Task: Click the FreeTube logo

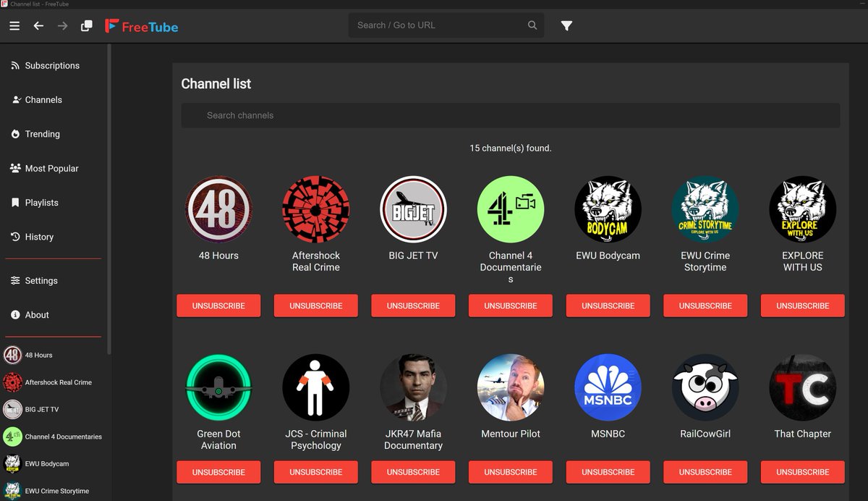Action: pyautogui.click(x=142, y=27)
